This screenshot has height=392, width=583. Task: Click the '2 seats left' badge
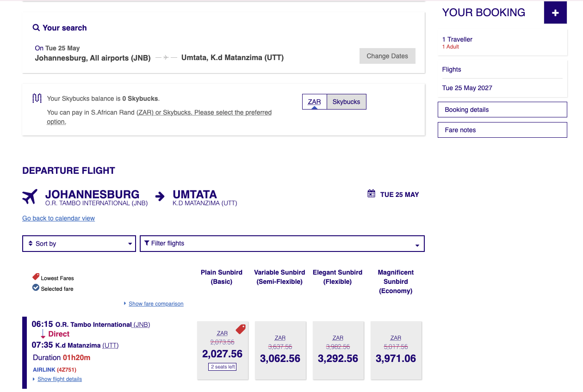[x=223, y=367]
